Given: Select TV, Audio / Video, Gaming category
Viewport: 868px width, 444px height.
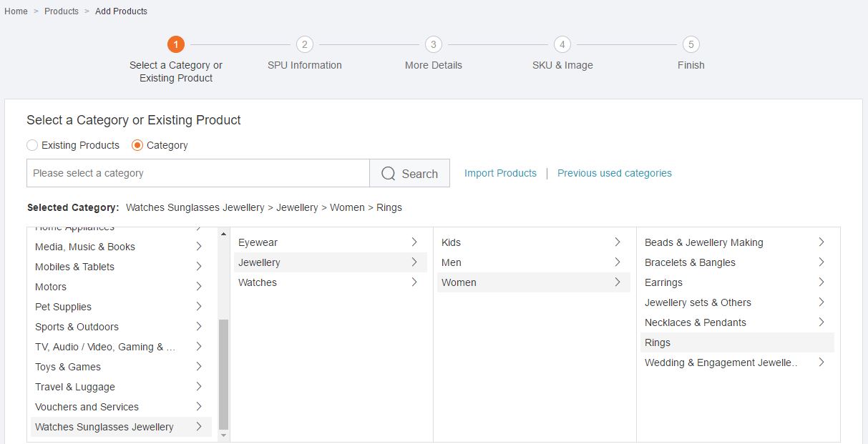Looking at the screenshot, I should pos(121,347).
